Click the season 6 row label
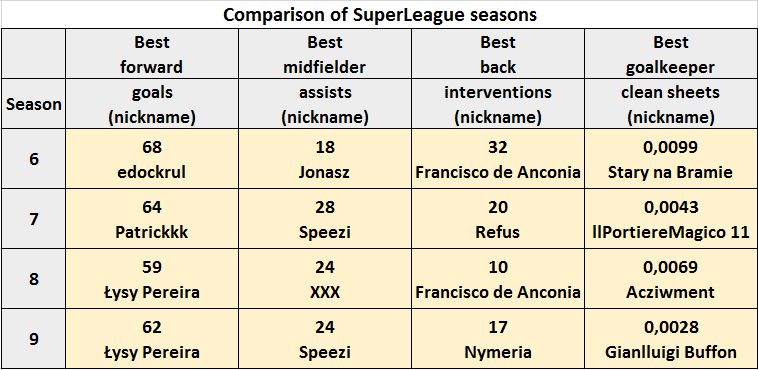This screenshot has height=370, width=758. point(33,159)
